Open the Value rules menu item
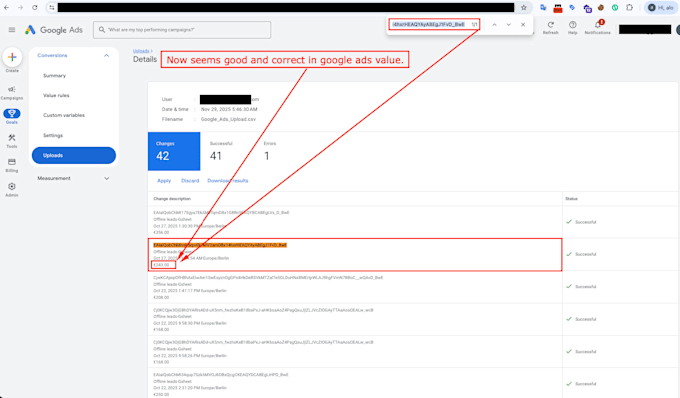 pyautogui.click(x=56, y=95)
